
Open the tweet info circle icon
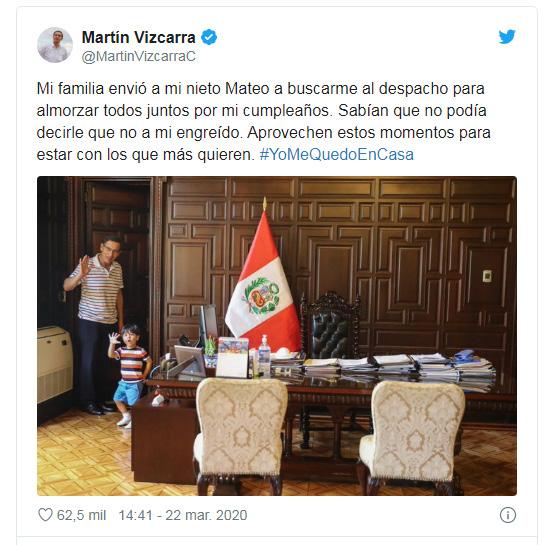point(508,515)
